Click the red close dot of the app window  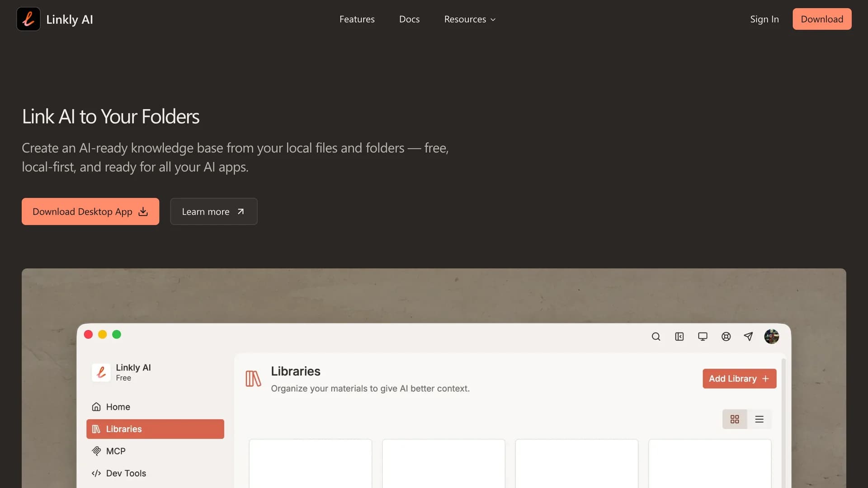tap(89, 334)
